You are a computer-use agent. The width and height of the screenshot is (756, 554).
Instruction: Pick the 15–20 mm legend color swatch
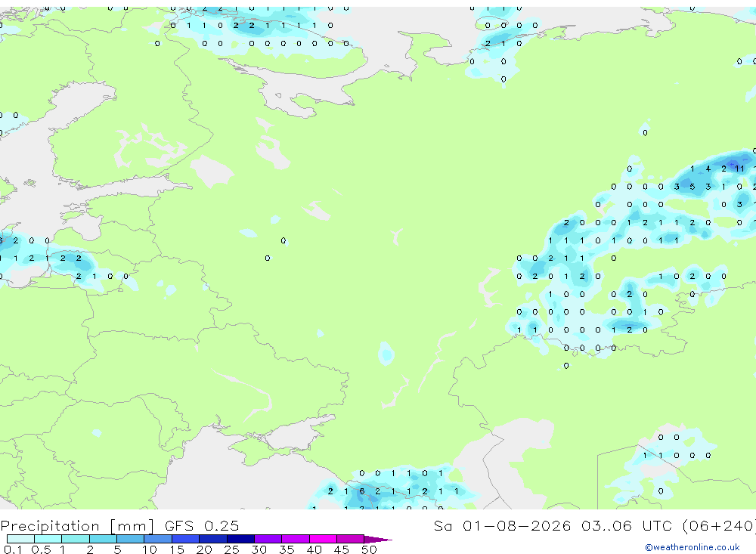186,539
